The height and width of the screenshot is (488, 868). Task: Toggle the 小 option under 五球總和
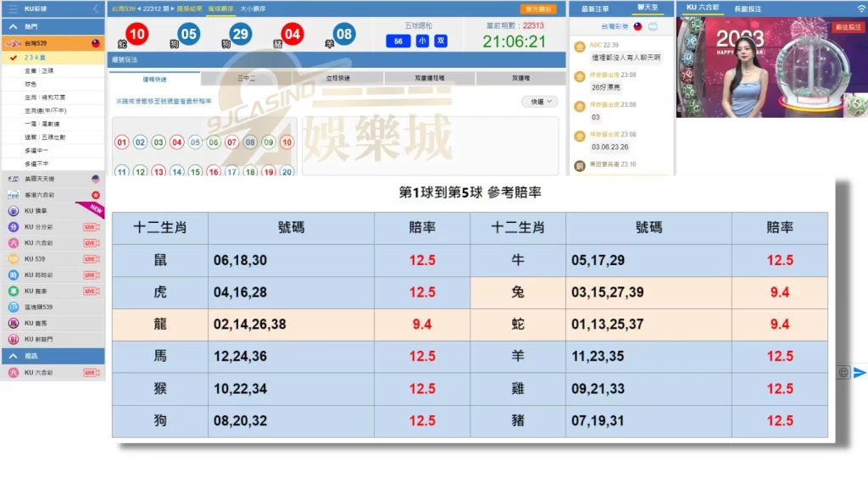(x=420, y=40)
